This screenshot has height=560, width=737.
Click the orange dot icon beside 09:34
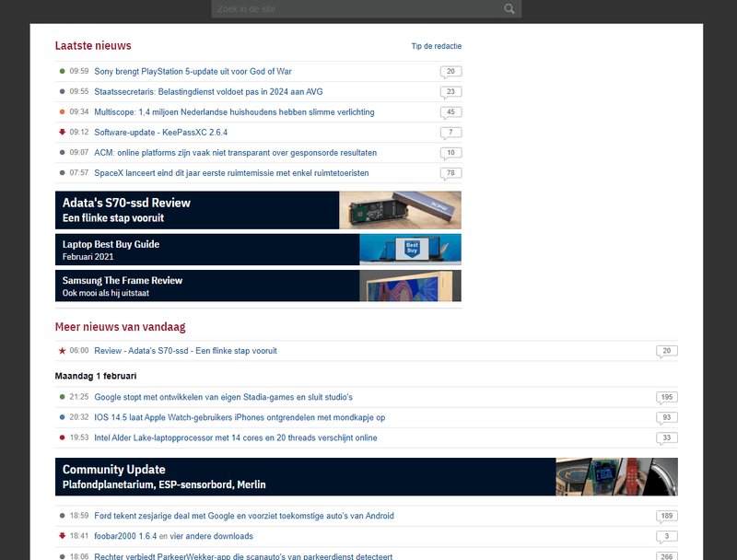pyautogui.click(x=62, y=111)
